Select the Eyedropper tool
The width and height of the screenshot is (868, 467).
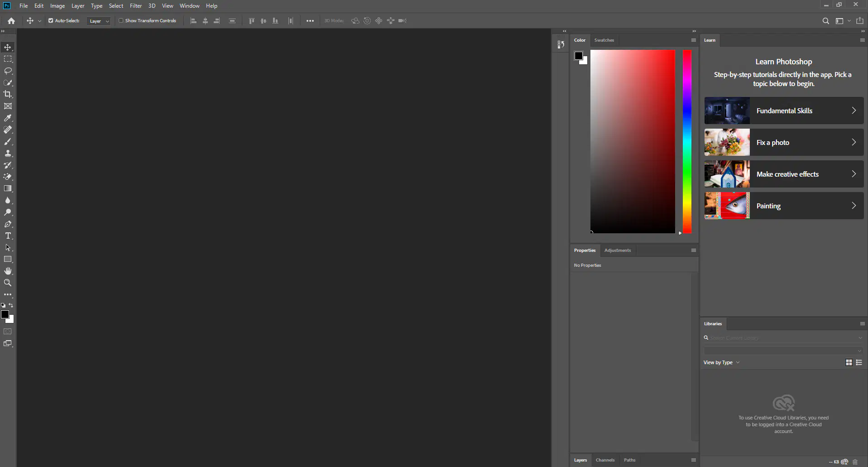coord(8,118)
